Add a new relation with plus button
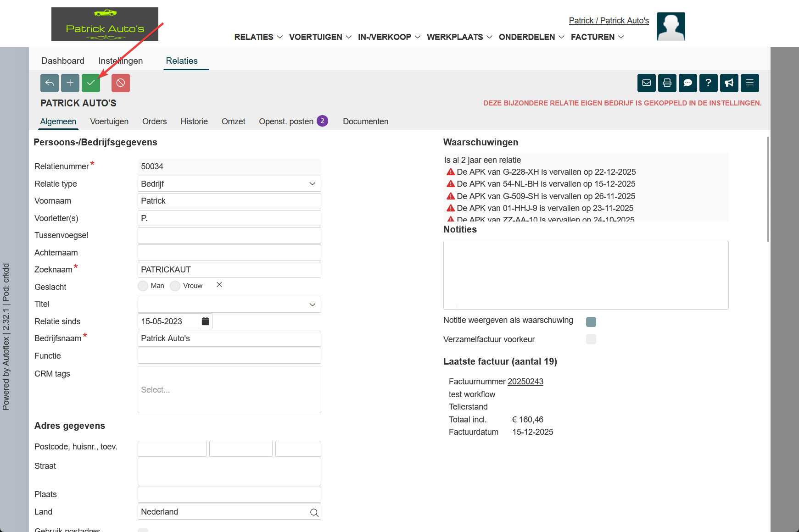 70,83
